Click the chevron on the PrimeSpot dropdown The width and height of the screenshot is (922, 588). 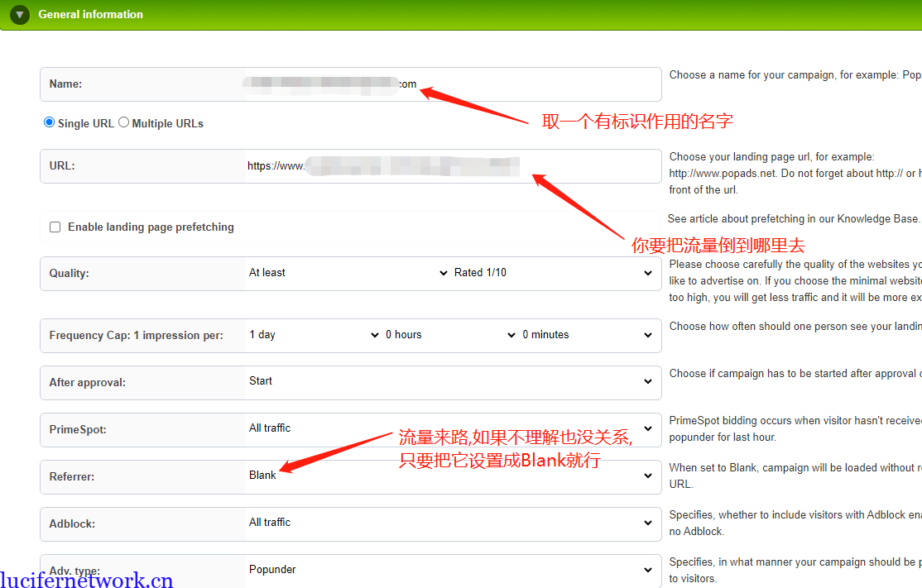click(x=648, y=429)
